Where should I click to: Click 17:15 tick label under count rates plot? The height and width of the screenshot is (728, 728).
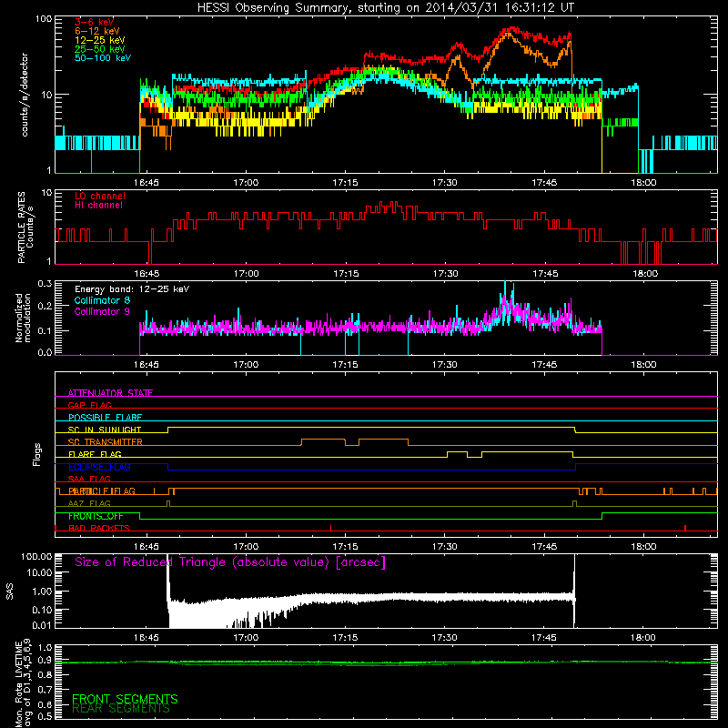[x=345, y=183]
